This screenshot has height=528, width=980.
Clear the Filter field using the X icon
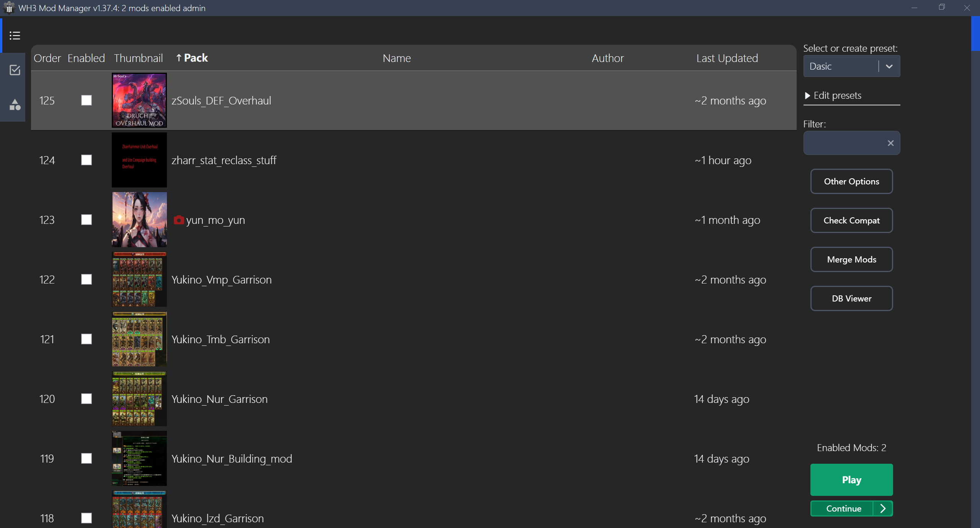pyautogui.click(x=891, y=143)
